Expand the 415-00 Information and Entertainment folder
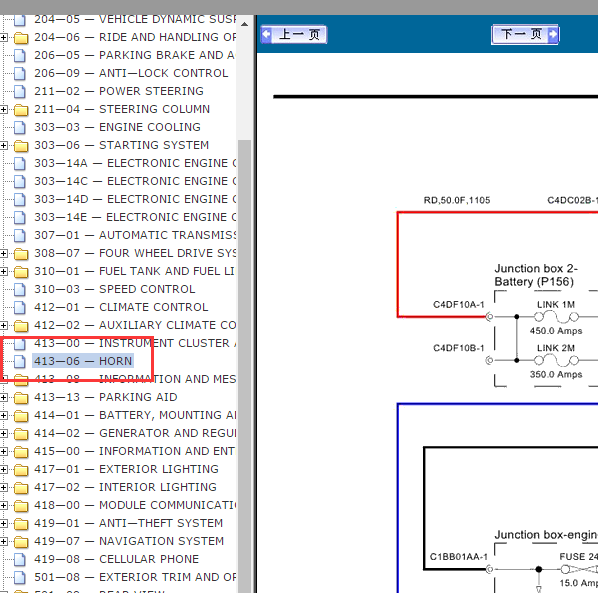Viewport: 598px width, 593px height. click(3, 451)
